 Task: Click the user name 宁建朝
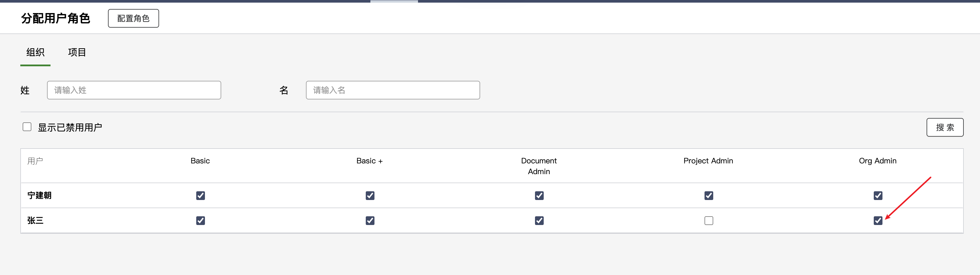39,195
